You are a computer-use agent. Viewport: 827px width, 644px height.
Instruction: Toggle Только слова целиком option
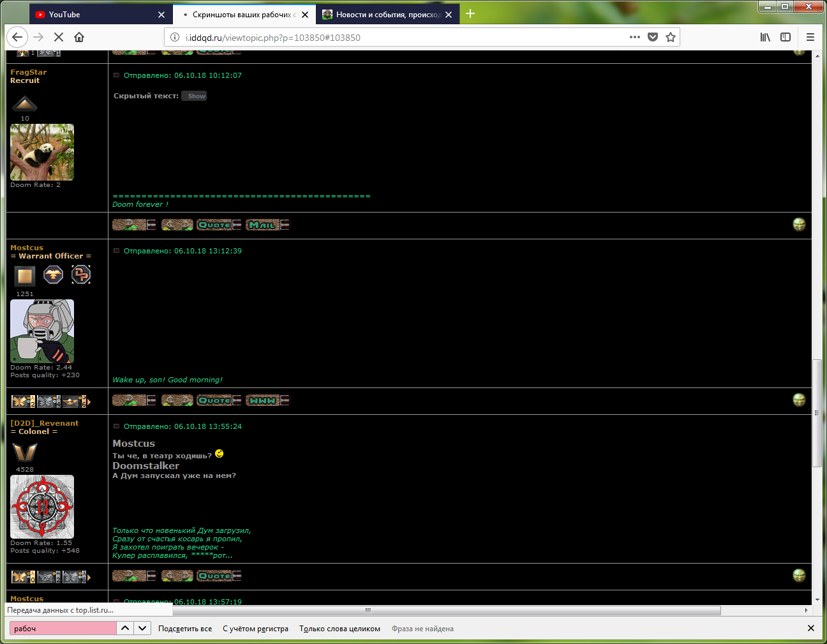pos(339,629)
